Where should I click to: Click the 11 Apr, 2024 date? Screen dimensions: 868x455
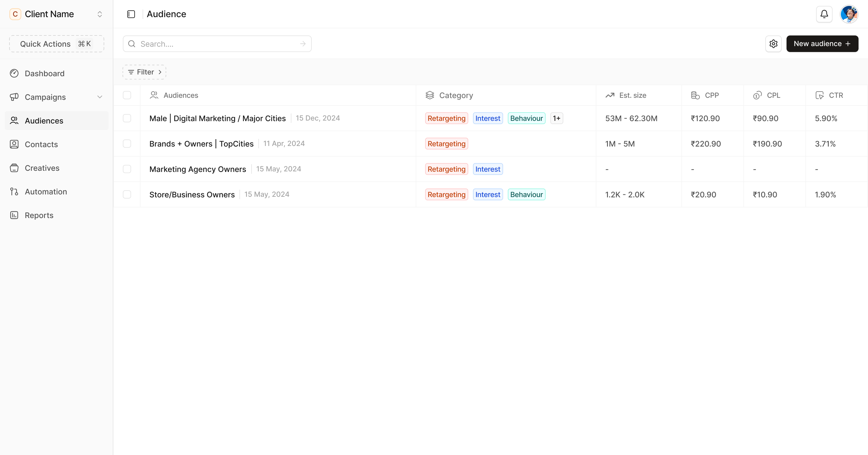[284, 143]
